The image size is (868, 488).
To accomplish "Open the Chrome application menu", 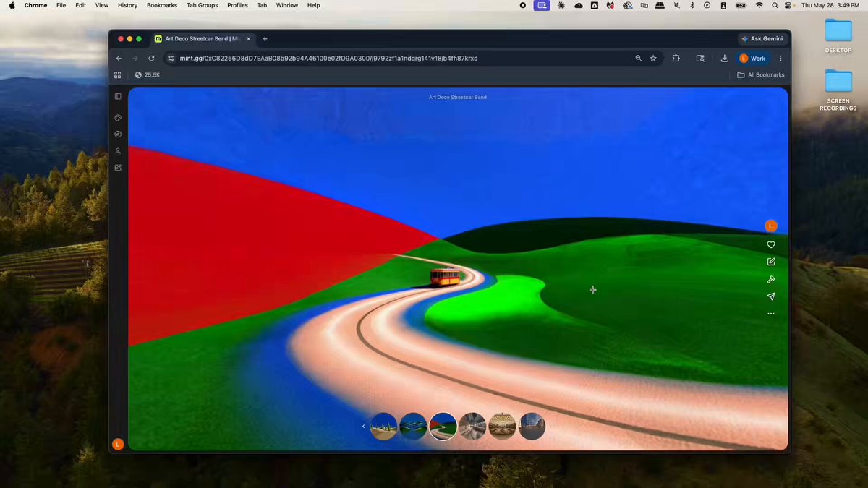I will pyautogui.click(x=35, y=5).
